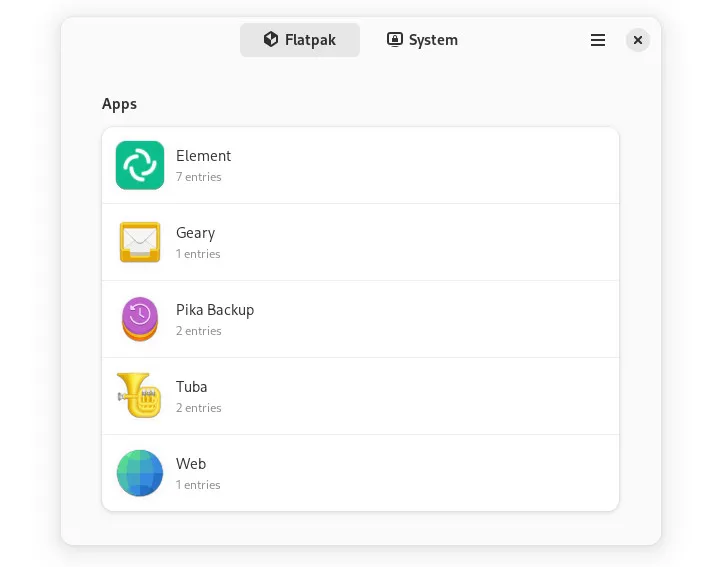Image resolution: width=722 pixels, height=567 pixels.
Task: Switch to the Flatpak tab
Action: click(x=300, y=40)
